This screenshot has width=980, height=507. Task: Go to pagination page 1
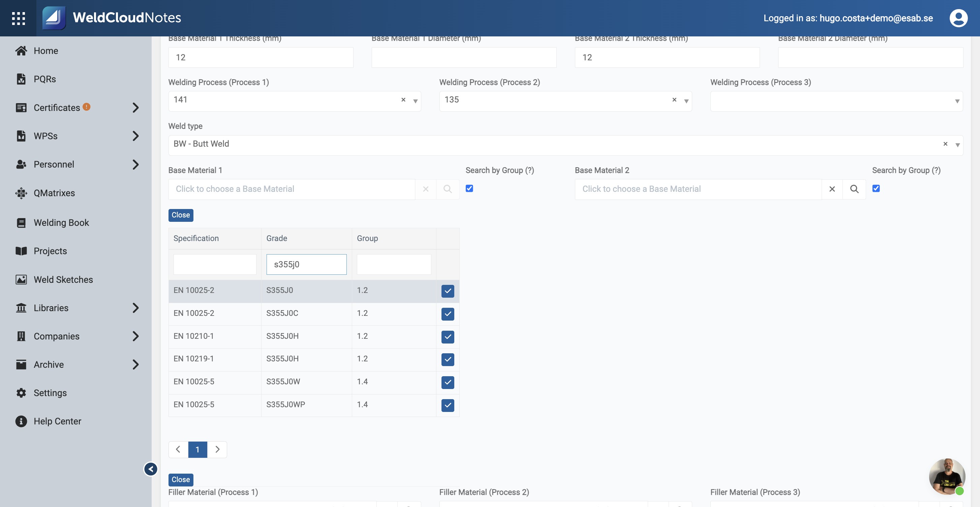197,450
